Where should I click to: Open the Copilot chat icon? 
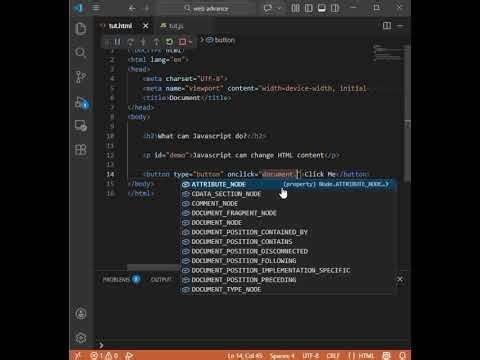pyautogui.click(x=267, y=8)
